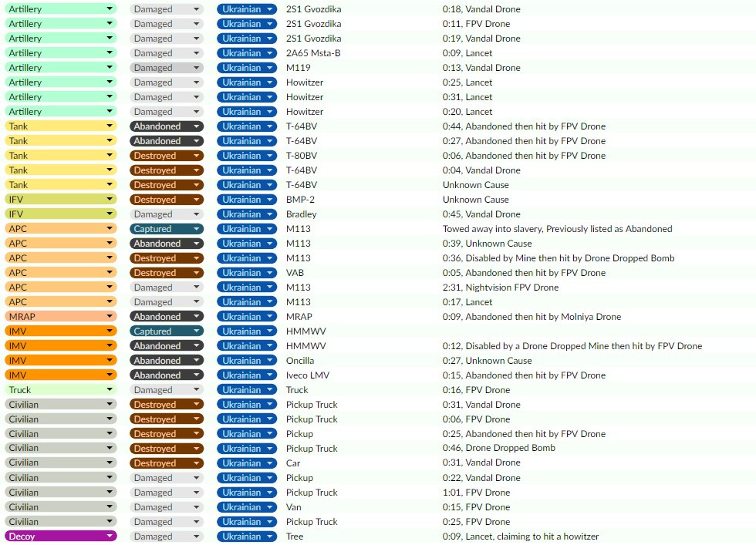Open Damaged status dropdown in M119 row
Screen dimensions: 756x545
tap(167, 68)
